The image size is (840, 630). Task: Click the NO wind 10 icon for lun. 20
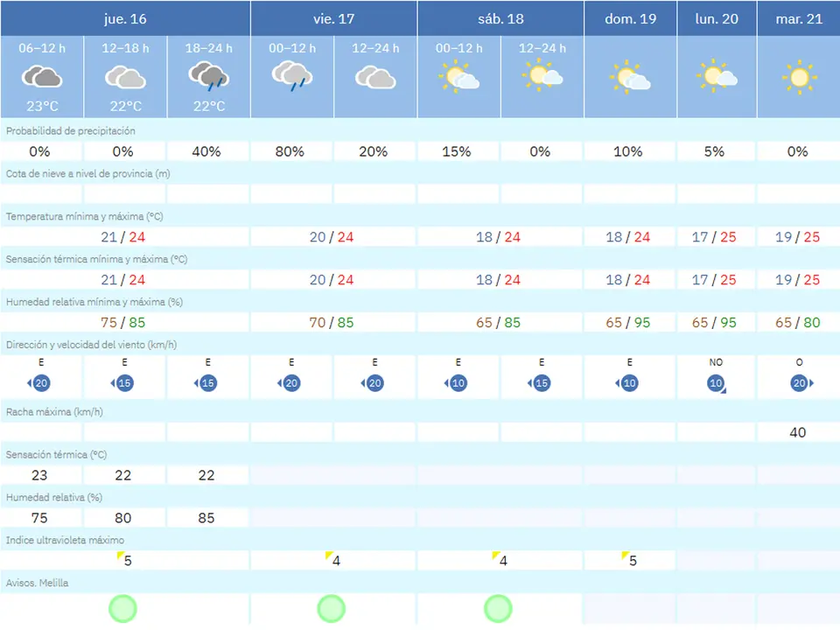717,383
